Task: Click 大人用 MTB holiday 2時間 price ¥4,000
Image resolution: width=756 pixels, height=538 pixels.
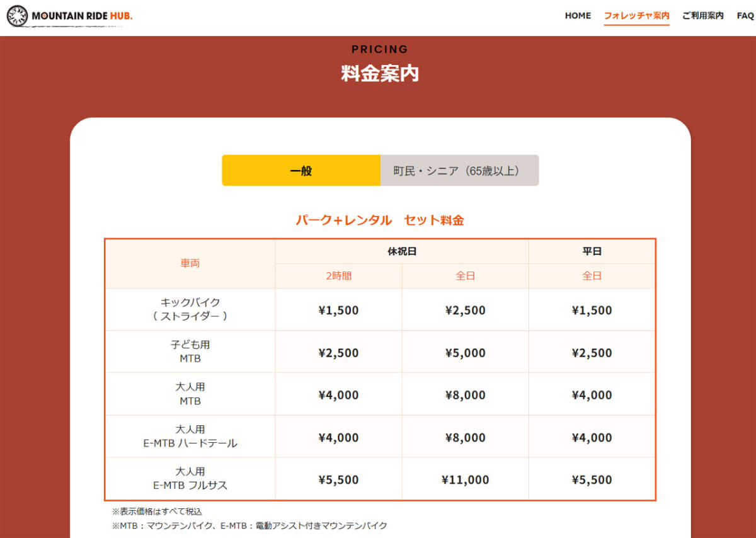Action: (339, 395)
